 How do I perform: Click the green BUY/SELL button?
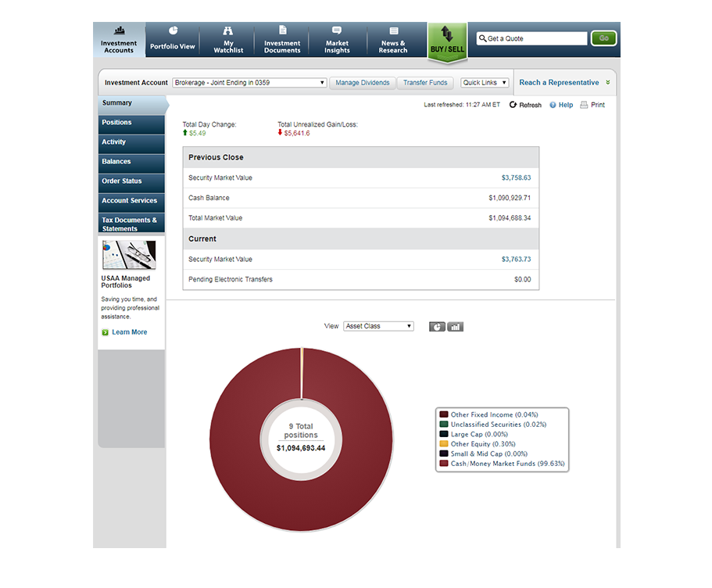(x=447, y=41)
